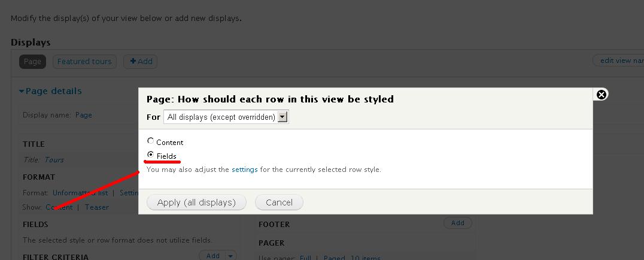Edit the Page display name link
The height and width of the screenshot is (260, 644).
point(84,115)
